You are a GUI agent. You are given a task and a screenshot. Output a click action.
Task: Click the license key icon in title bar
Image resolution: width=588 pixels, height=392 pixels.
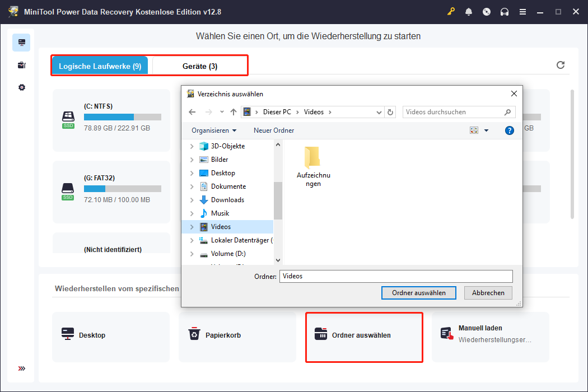(451, 11)
